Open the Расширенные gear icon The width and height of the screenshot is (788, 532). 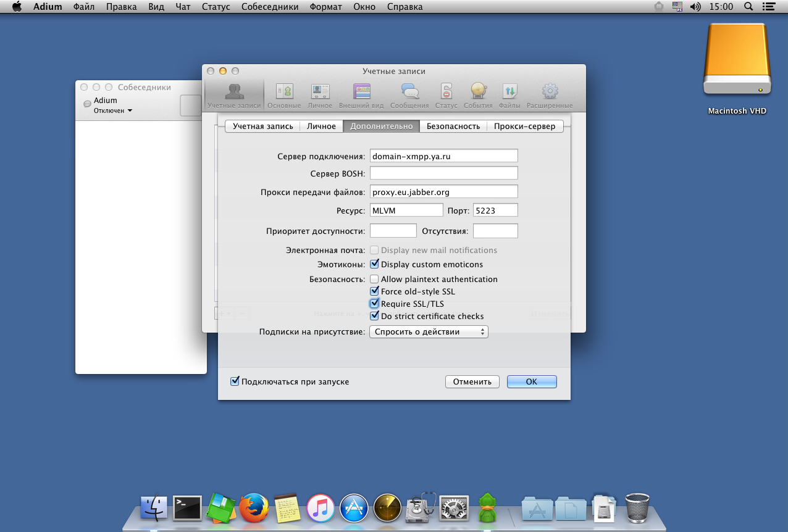(x=550, y=92)
